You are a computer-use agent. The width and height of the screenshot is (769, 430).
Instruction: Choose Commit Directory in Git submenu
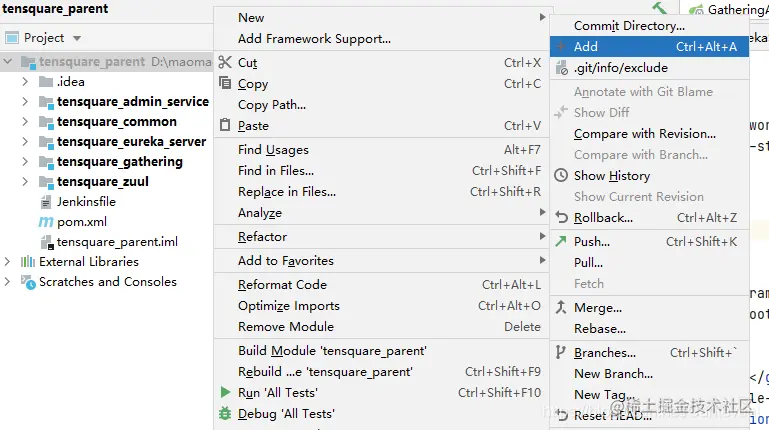click(649, 25)
